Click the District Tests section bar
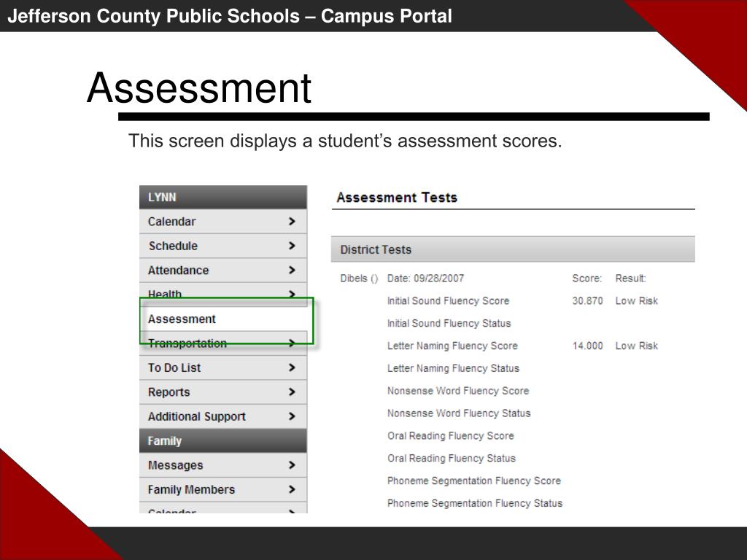 click(513, 249)
